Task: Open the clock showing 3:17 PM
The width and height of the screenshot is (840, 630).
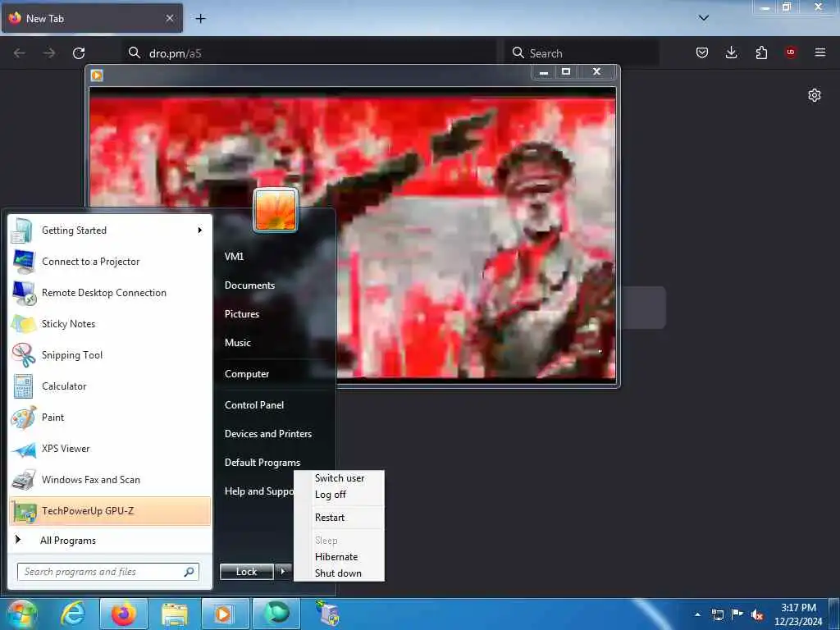Action: [x=798, y=614]
